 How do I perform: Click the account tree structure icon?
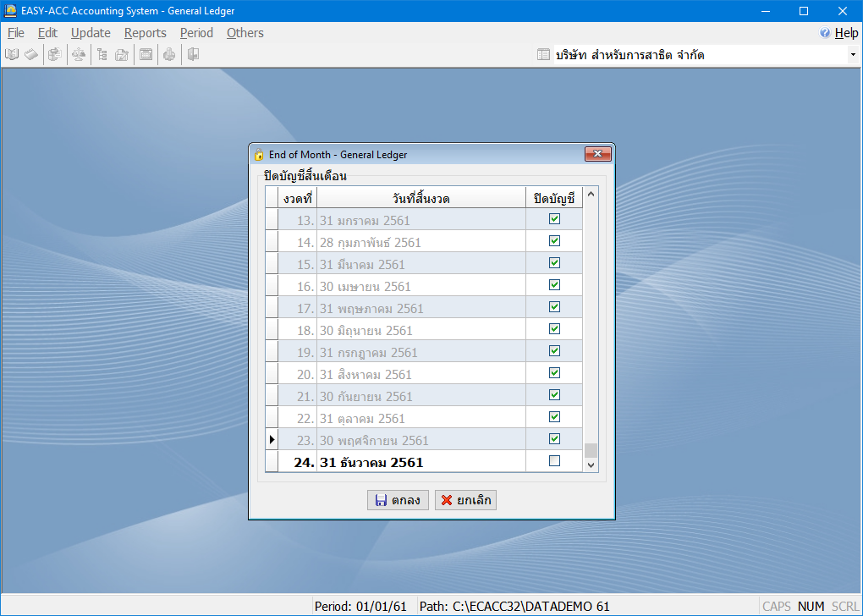[x=102, y=55]
